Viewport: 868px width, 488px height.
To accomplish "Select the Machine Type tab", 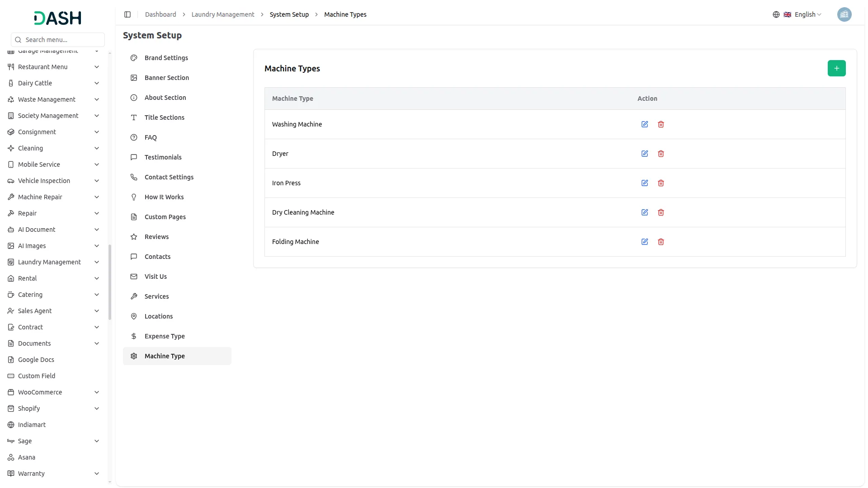I will pos(177,356).
